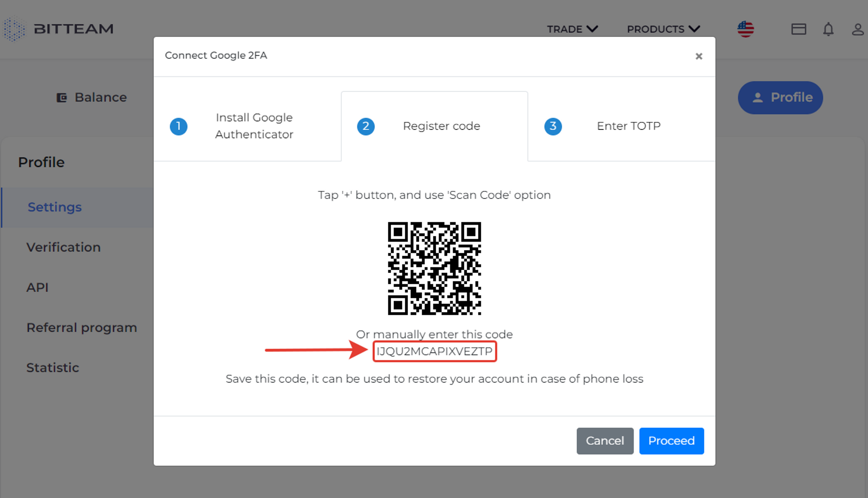
Task: Click the Connect Google 2FA title
Action: pos(216,56)
